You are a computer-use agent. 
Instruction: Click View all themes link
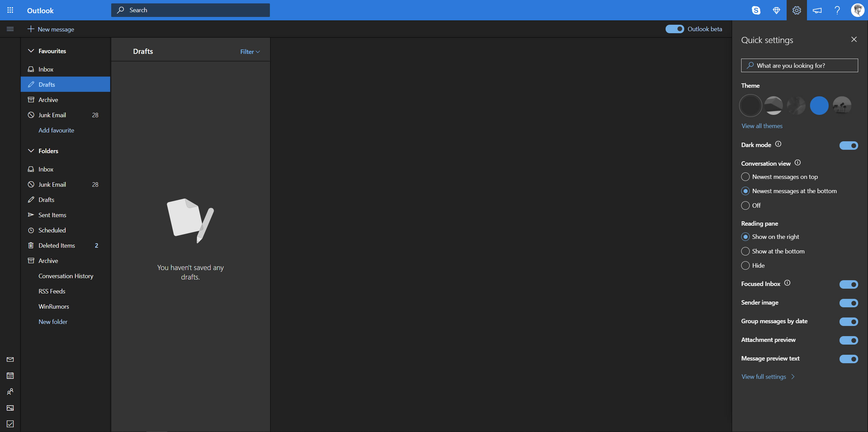tap(762, 126)
